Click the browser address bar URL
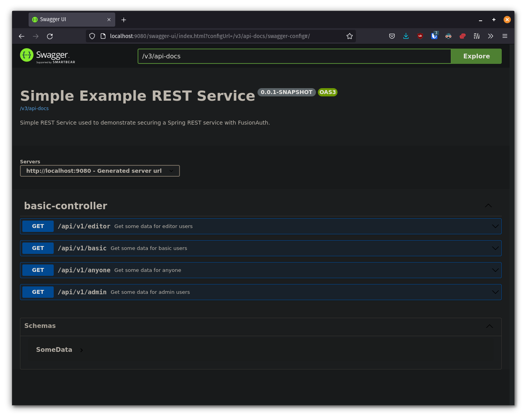The height and width of the screenshot is (420, 528). coord(210,36)
